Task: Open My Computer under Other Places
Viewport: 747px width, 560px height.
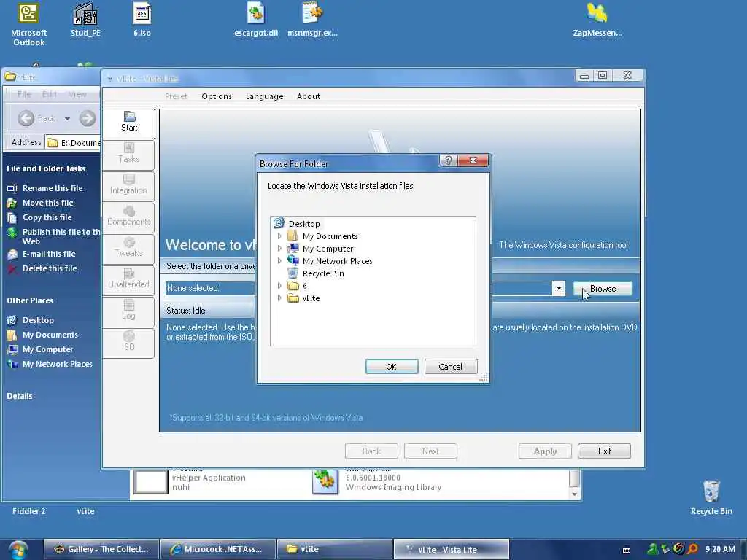Action: point(47,349)
